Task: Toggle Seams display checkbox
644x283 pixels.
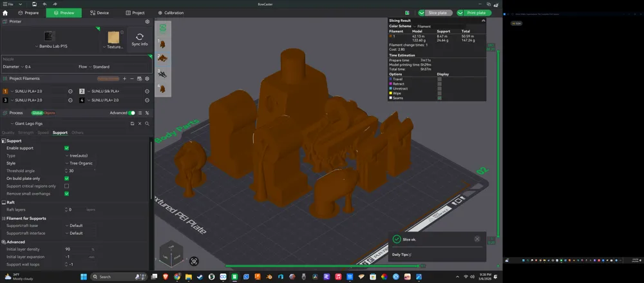Action: click(439, 98)
